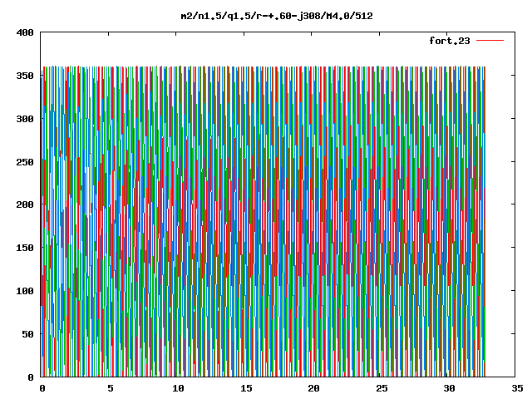The width and height of the screenshot is (532, 399).
Task: Click x-axis label 5
Action: tap(111, 388)
